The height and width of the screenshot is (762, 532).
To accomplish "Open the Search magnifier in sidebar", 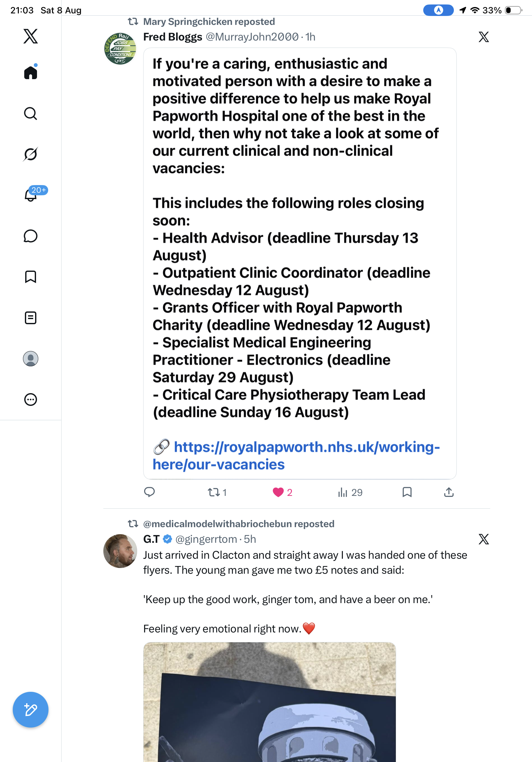I will (x=31, y=114).
